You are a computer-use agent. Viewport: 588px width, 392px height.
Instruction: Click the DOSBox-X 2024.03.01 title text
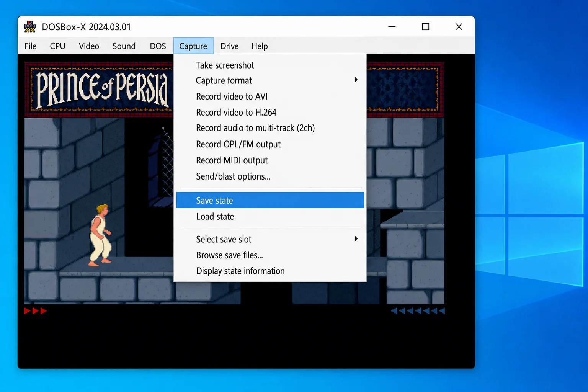(x=87, y=27)
